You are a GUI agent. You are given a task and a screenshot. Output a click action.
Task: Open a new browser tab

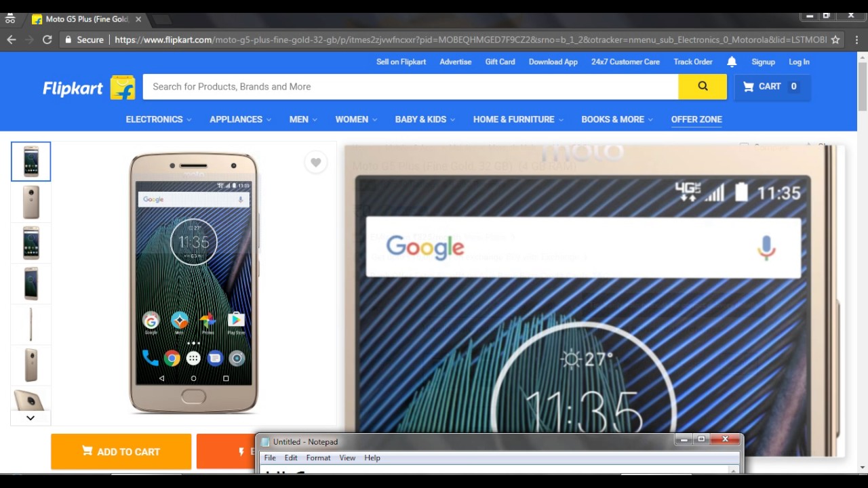click(x=161, y=19)
